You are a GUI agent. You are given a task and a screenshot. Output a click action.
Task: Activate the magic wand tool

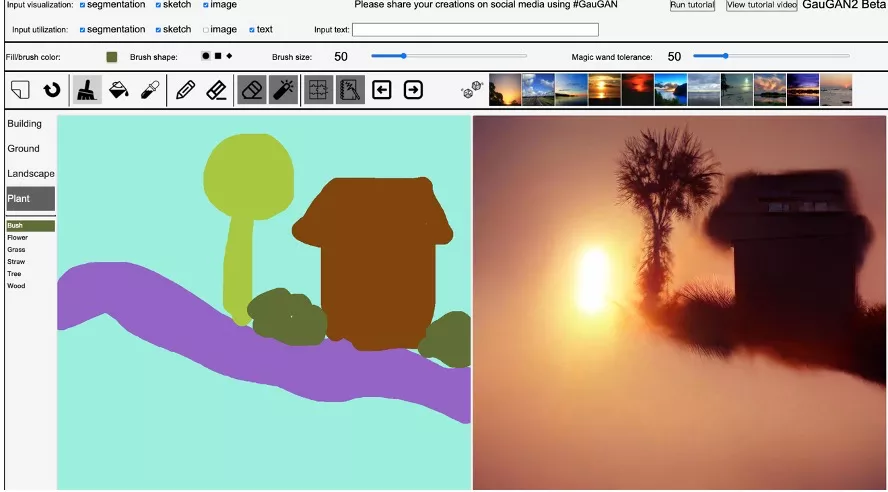pyautogui.click(x=284, y=90)
